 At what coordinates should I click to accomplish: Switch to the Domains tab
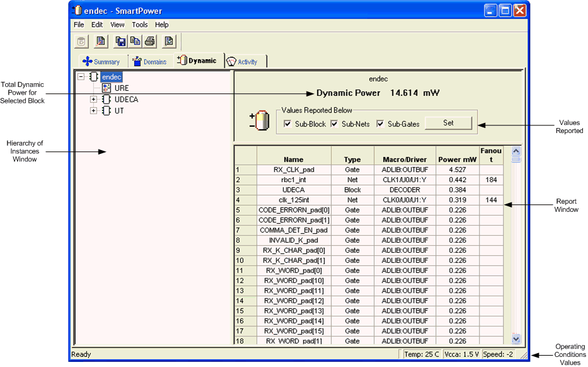pos(150,61)
